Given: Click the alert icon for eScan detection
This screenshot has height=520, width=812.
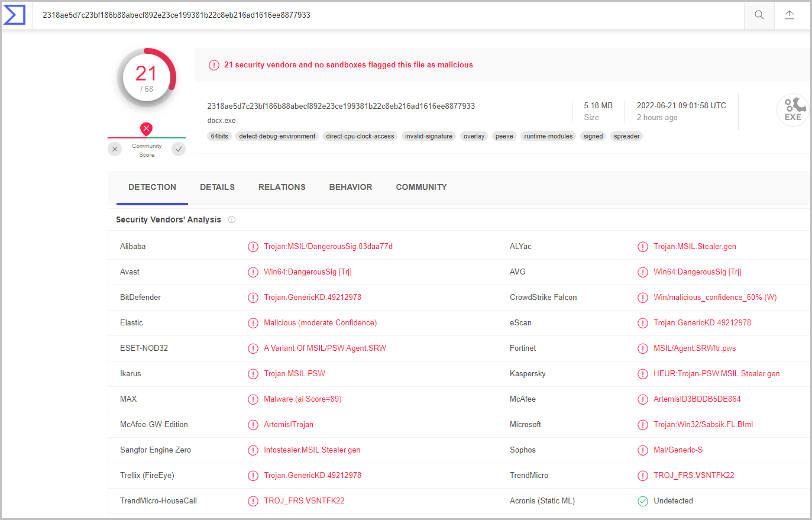Looking at the screenshot, I should (643, 323).
